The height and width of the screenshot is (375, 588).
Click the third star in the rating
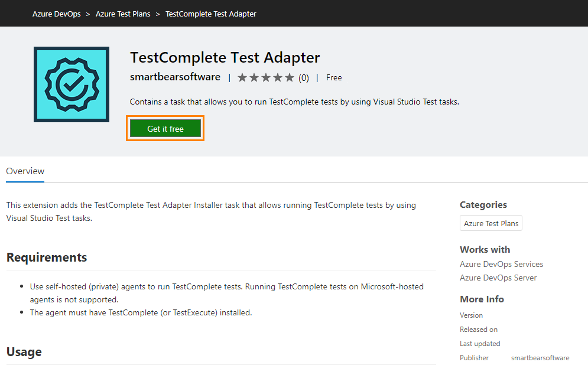[x=265, y=77]
